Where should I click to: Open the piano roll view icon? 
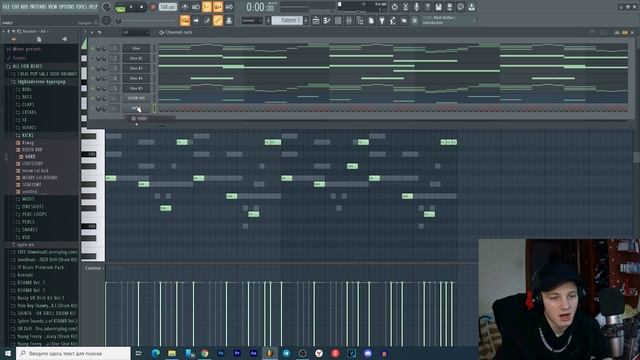327,20
